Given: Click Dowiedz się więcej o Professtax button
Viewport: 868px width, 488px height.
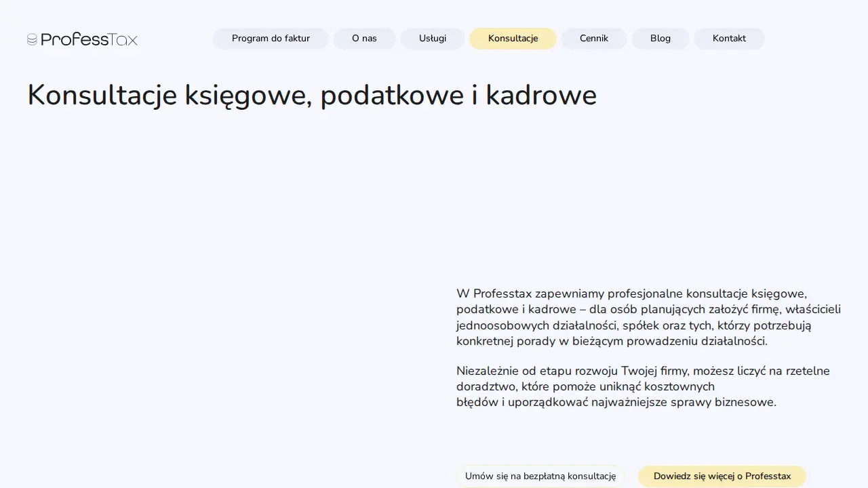Looking at the screenshot, I should [722, 476].
